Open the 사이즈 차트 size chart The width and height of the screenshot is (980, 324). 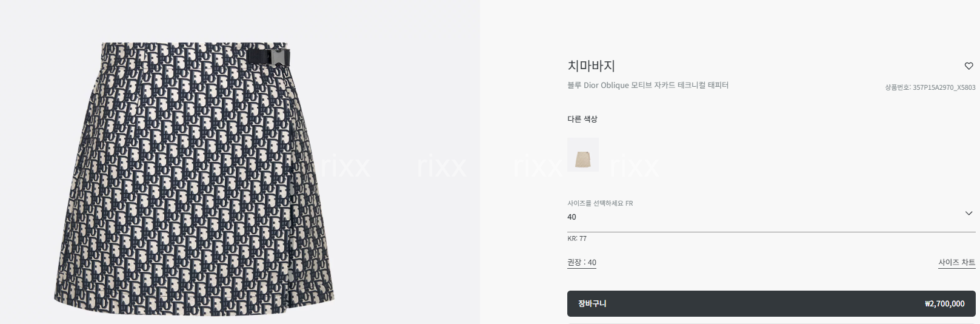956,263
